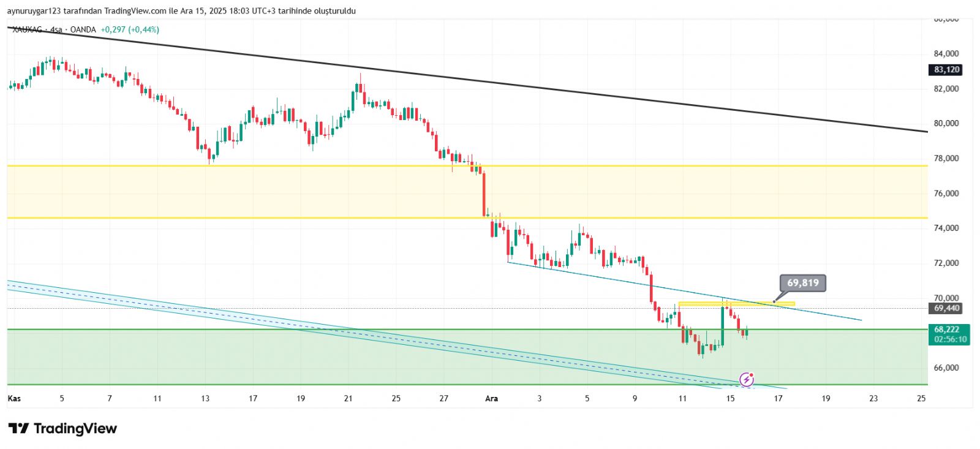This screenshot has height=449, width=980.
Task: Click the XAUXAG symbol name in legend
Action: [x=27, y=29]
